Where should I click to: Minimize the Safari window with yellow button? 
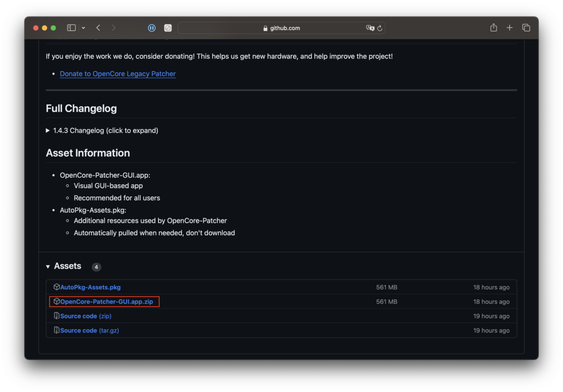[x=45, y=28]
